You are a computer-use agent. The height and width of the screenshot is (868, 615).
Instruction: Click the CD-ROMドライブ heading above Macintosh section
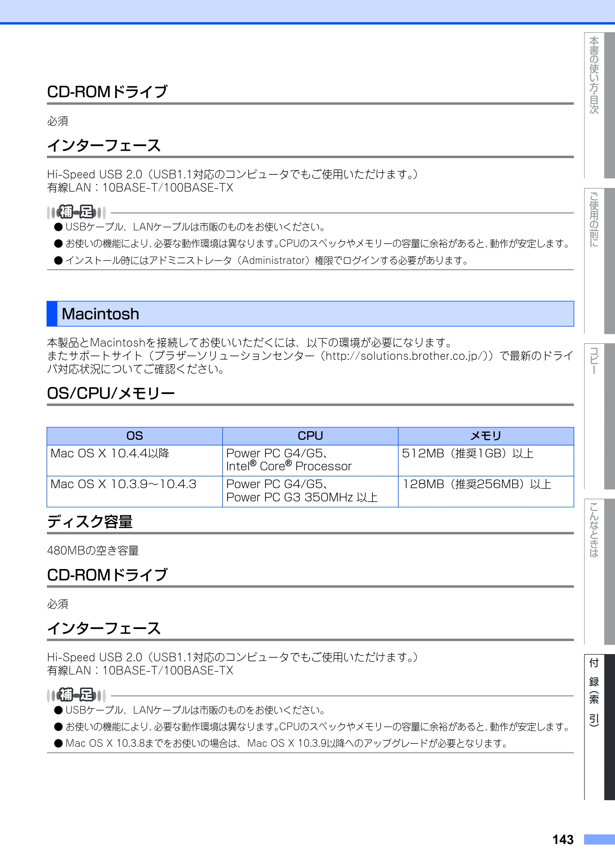point(107,92)
